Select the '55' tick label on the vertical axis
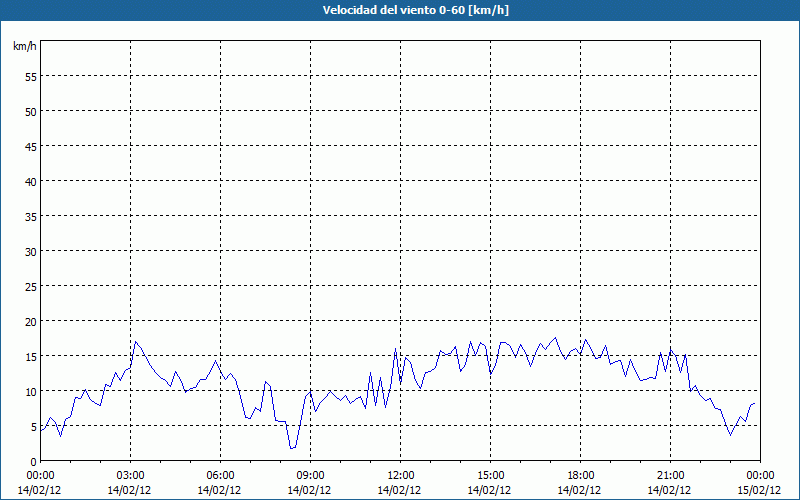The height and width of the screenshot is (500, 800). [31, 77]
